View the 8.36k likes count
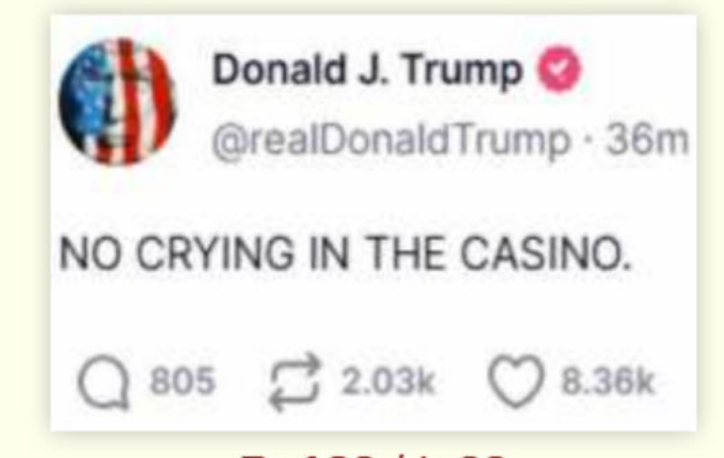 click(x=608, y=381)
